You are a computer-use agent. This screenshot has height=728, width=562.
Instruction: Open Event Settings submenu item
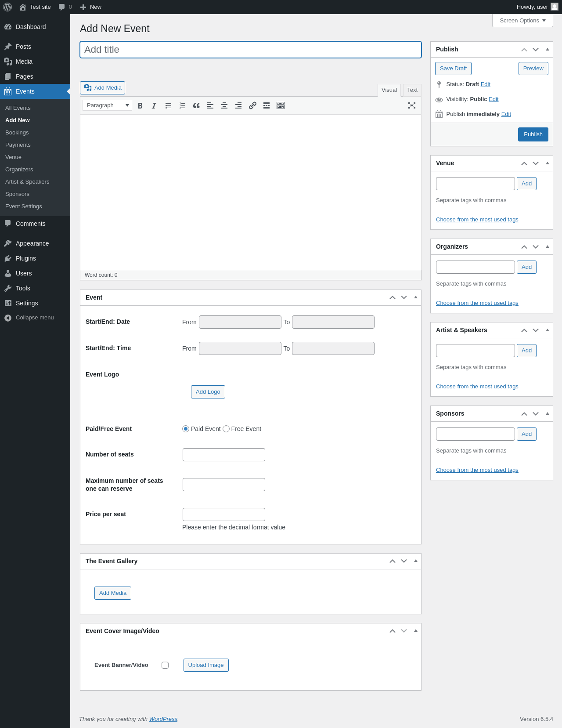24,206
